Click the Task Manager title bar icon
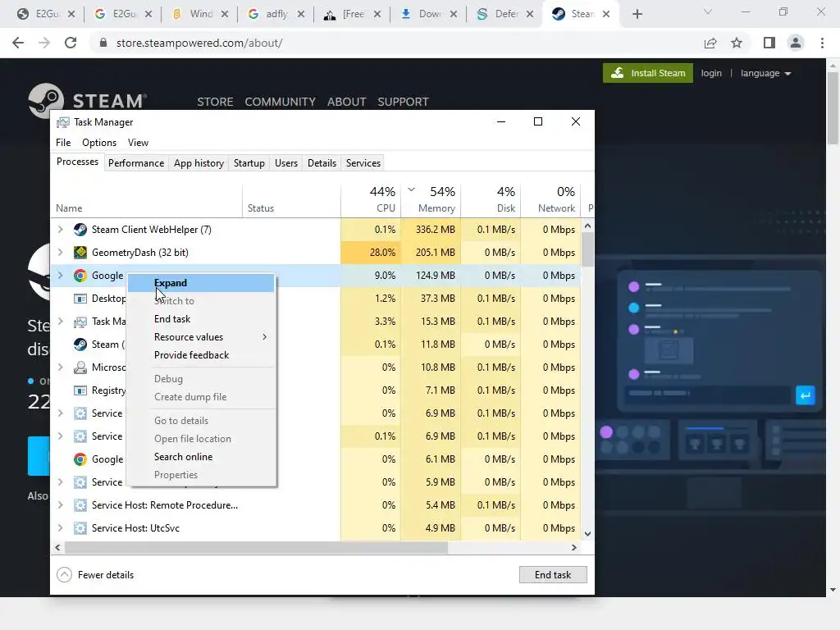Viewport: 840px width, 630px height. (x=63, y=122)
